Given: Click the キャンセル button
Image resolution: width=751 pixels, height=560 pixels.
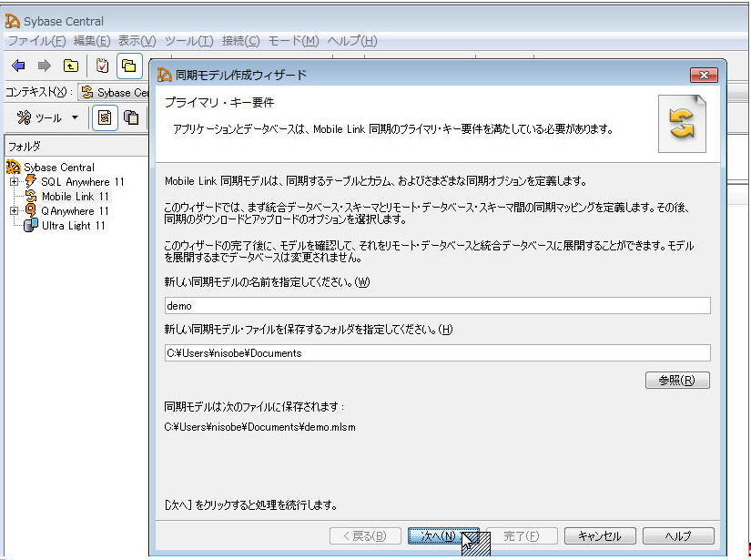Looking at the screenshot, I should pos(599,536).
